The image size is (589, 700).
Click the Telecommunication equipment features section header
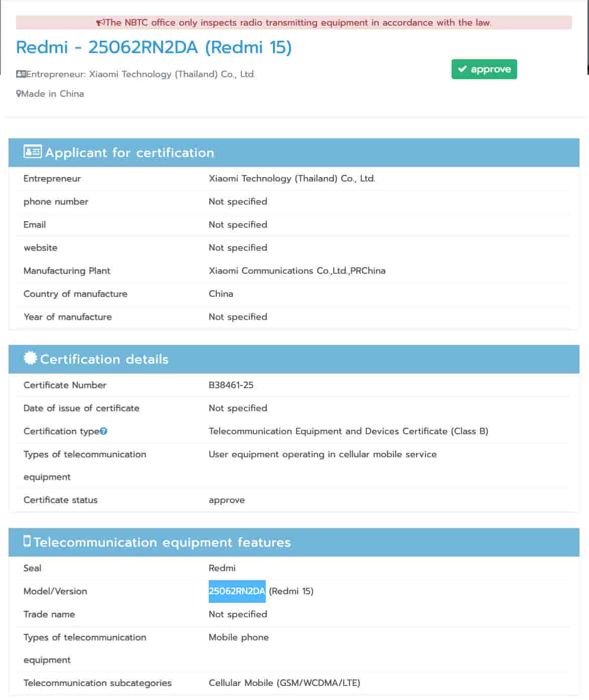click(x=162, y=542)
